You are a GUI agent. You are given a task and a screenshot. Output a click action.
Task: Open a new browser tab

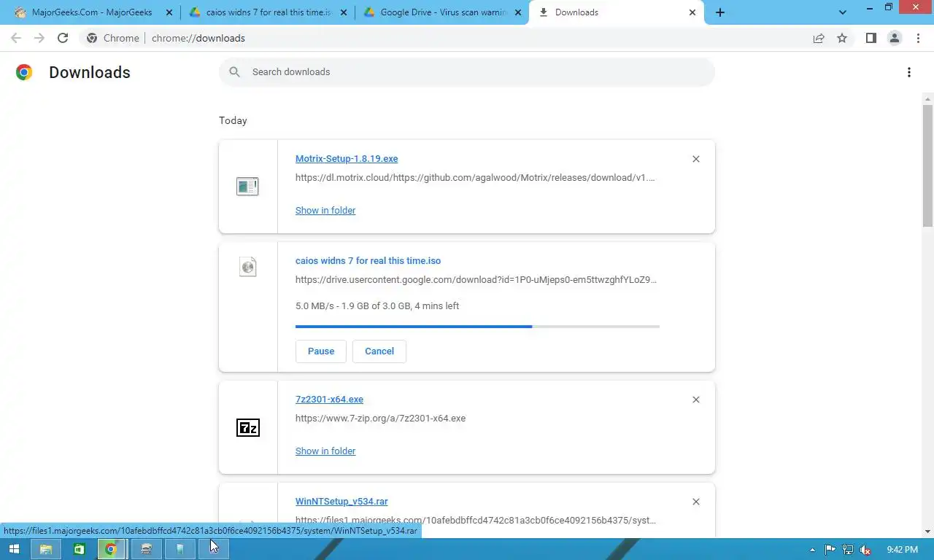tap(720, 12)
